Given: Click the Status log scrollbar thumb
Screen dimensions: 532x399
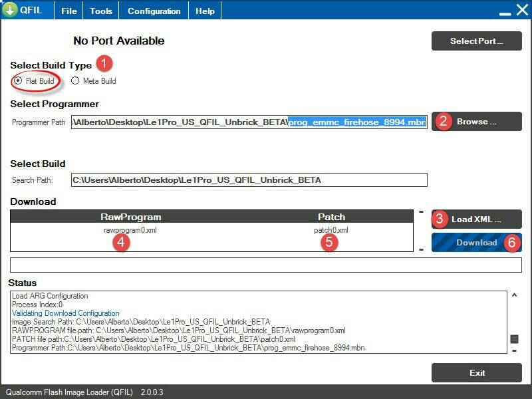Looking at the screenshot, I should [x=514, y=339].
